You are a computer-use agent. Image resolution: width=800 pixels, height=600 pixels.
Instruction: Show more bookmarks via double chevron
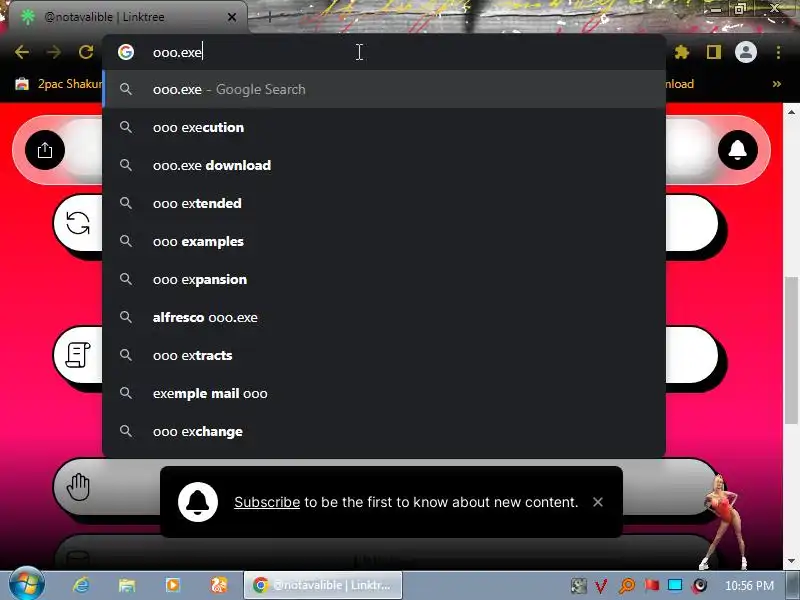point(777,84)
